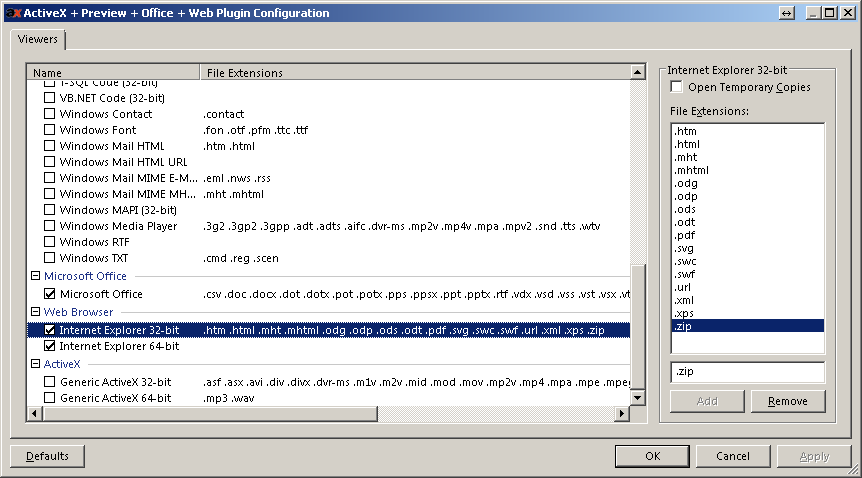Viewport: 862px width, 478px height.
Task: Select .url in the extensions list
Action: (748, 287)
